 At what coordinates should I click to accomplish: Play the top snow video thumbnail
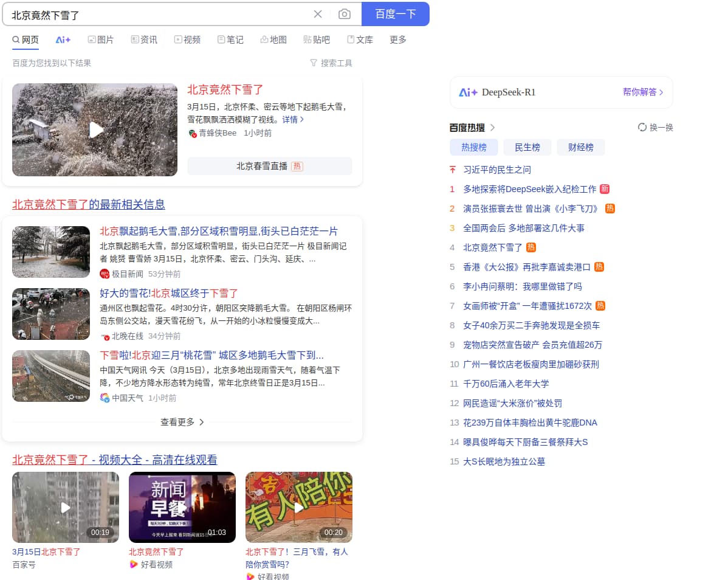95,129
